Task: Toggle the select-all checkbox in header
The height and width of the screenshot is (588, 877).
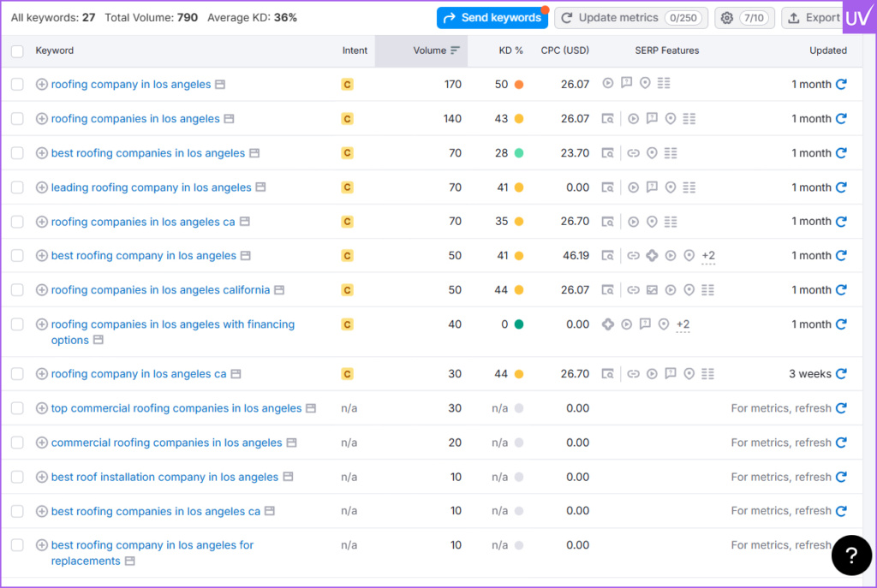Action: 17,51
